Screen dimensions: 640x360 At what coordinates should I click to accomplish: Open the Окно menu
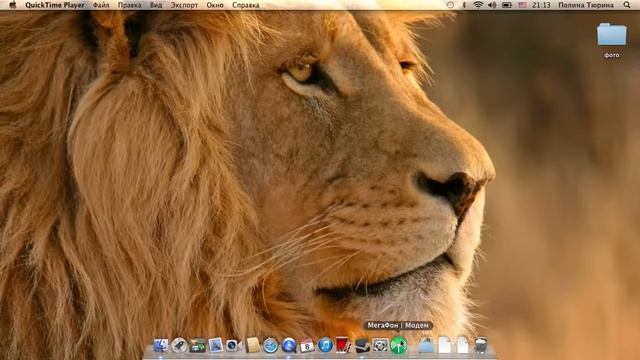coord(215,5)
